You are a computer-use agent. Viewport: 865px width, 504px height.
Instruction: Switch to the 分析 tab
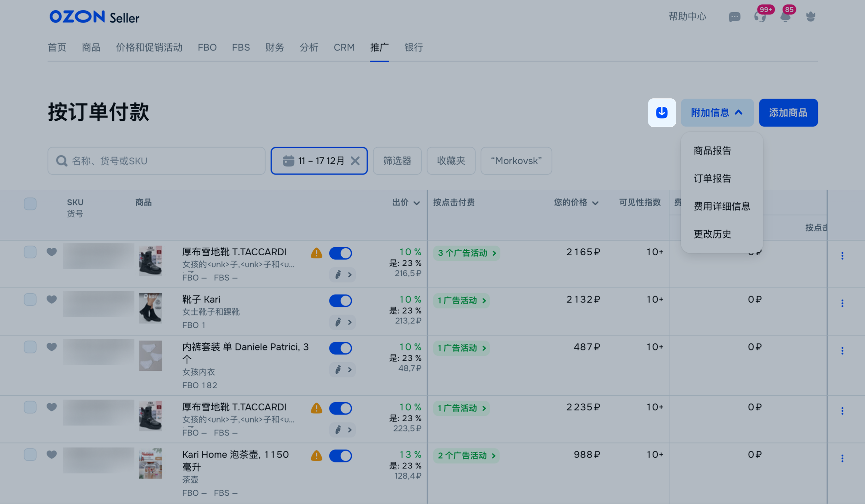(309, 47)
